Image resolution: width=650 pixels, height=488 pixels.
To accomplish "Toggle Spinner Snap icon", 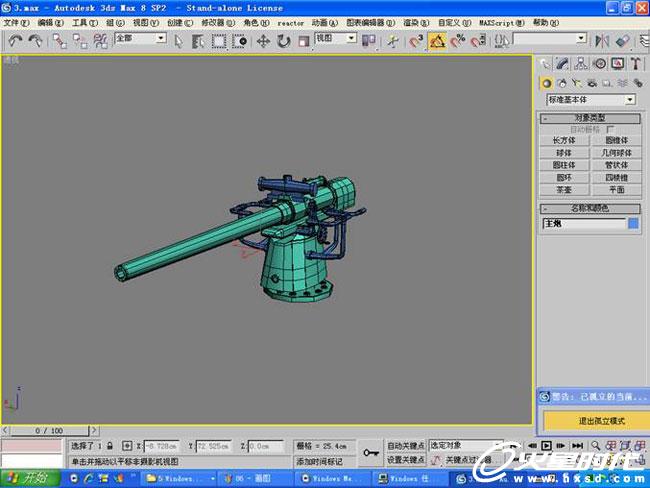I will tap(478, 41).
